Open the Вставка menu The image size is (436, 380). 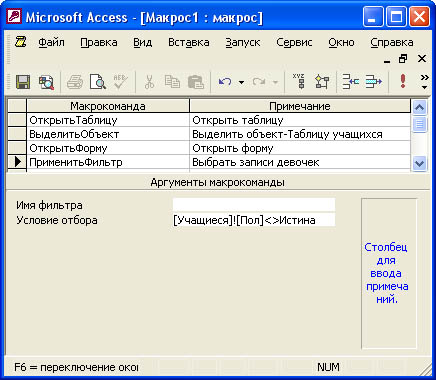(189, 42)
